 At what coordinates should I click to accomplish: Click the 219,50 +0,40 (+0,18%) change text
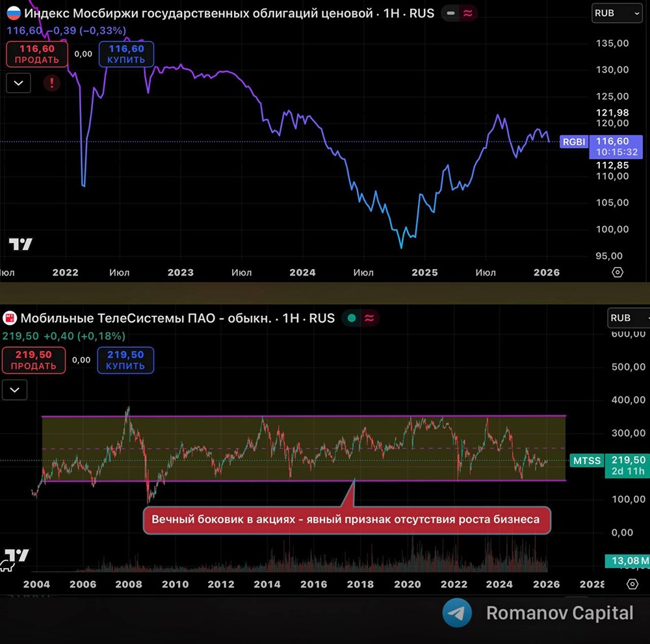(64, 336)
